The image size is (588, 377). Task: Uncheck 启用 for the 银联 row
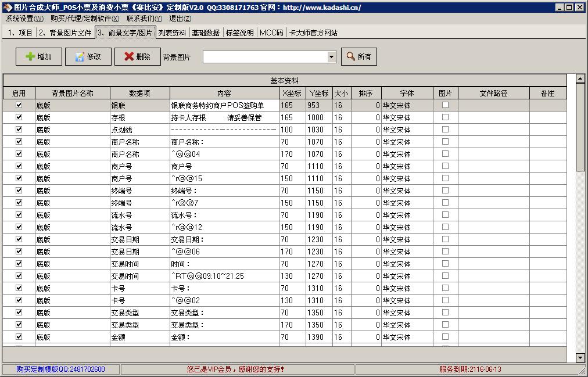tap(19, 105)
